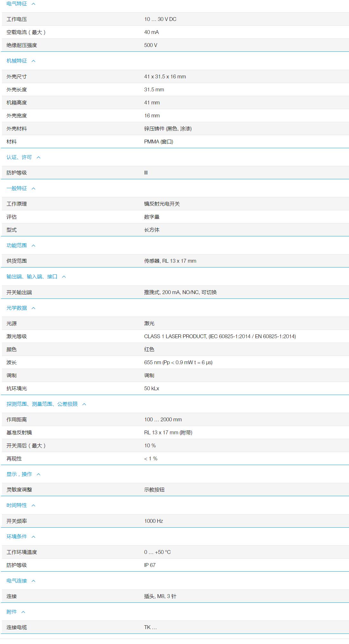Click the 环境条件 heading
This screenshot has height=644, width=349.
pyautogui.click(x=16, y=537)
